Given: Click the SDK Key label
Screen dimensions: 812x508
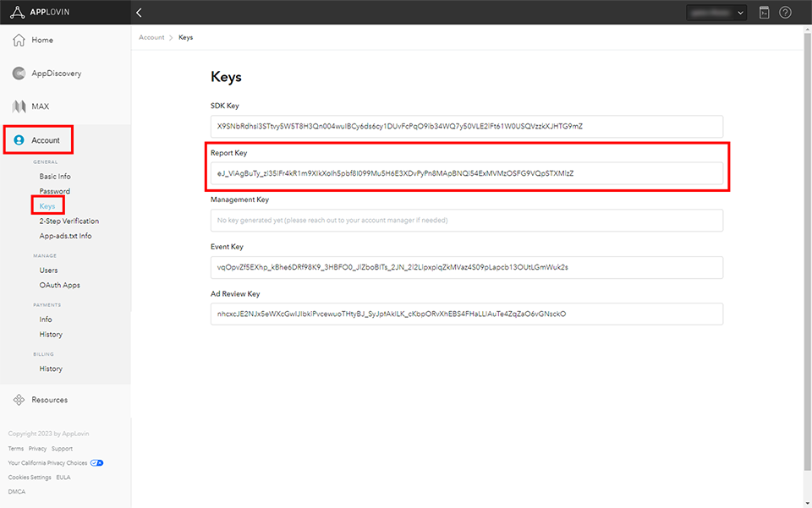Looking at the screenshot, I should coord(225,106).
